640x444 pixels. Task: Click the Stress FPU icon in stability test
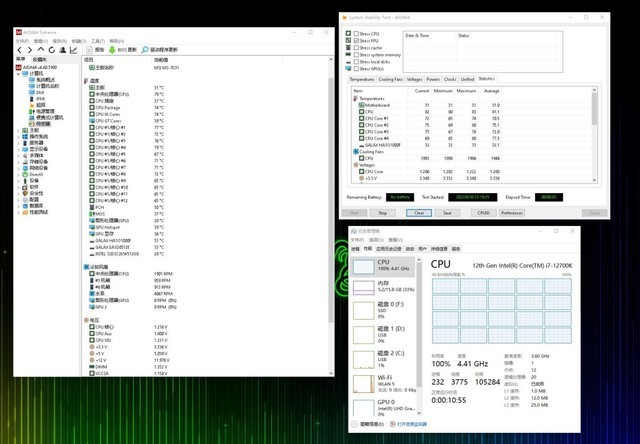tap(348, 40)
